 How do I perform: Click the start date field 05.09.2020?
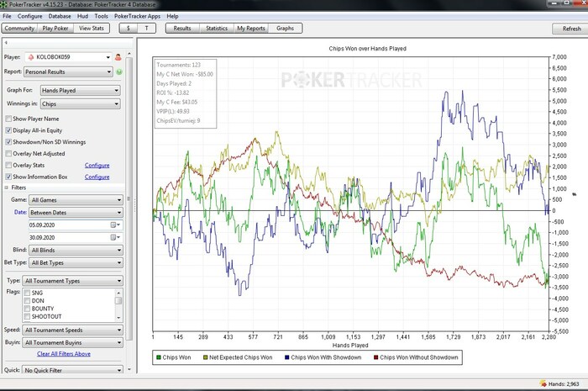click(67, 225)
